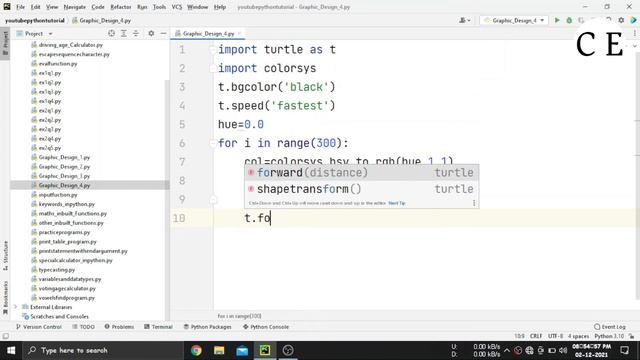This screenshot has height=360, width=640.
Task: Open Chrome from taskbar
Action: (196, 350)
